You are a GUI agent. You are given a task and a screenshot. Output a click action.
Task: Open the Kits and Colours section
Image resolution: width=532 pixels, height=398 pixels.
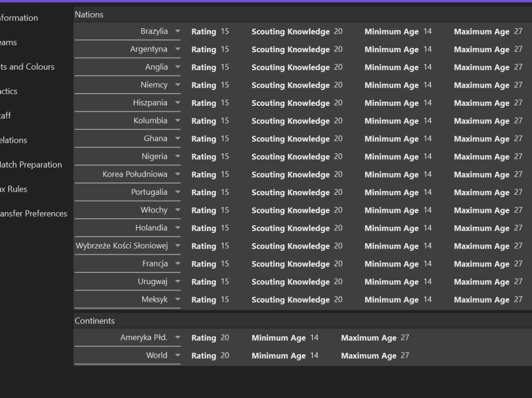coord(27,67)
